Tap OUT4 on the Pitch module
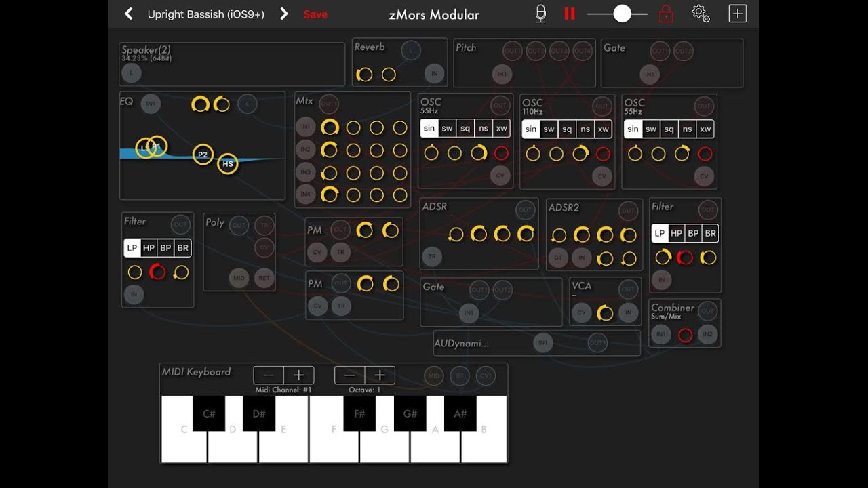 (x=582, y=51)
